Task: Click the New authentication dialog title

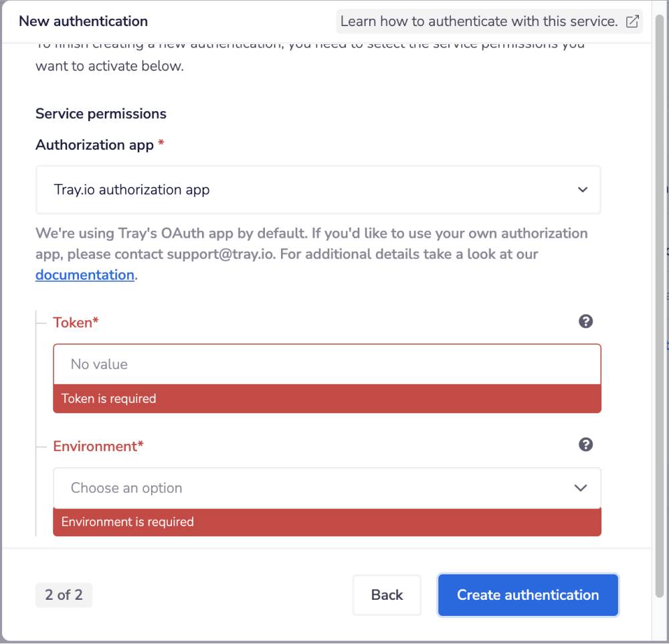Action: point(83,21)
